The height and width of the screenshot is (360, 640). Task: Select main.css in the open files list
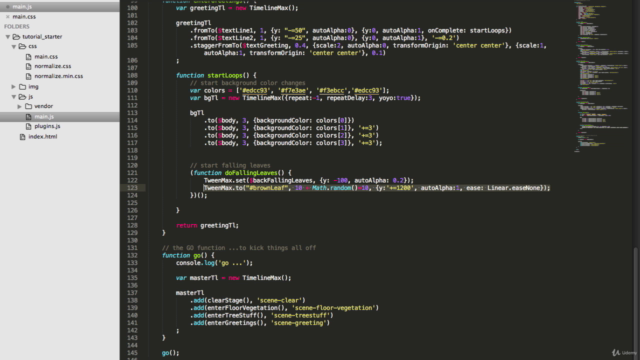click(x=24, y=17)
